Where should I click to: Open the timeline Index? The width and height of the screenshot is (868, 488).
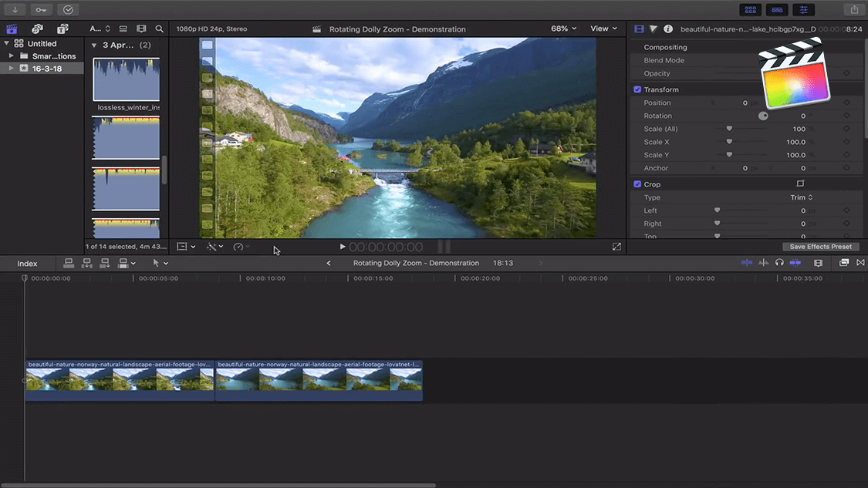(x=27, y=264)
